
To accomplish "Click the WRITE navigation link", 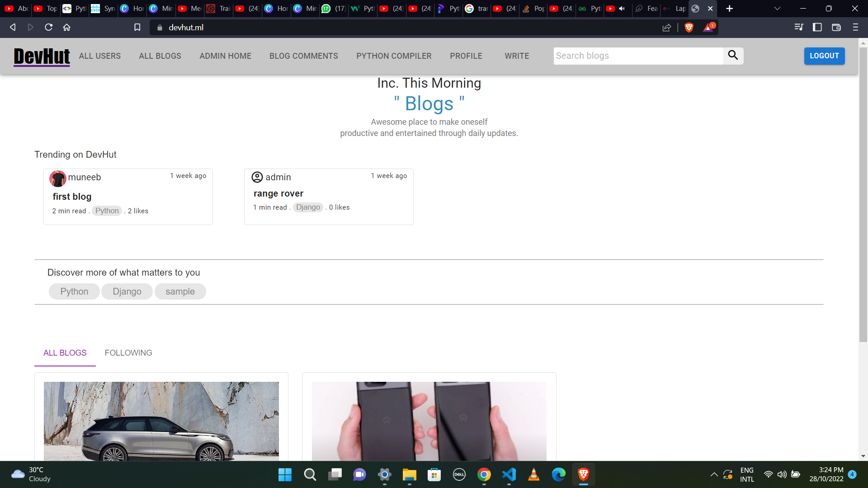I will click(x=517, y=56).
